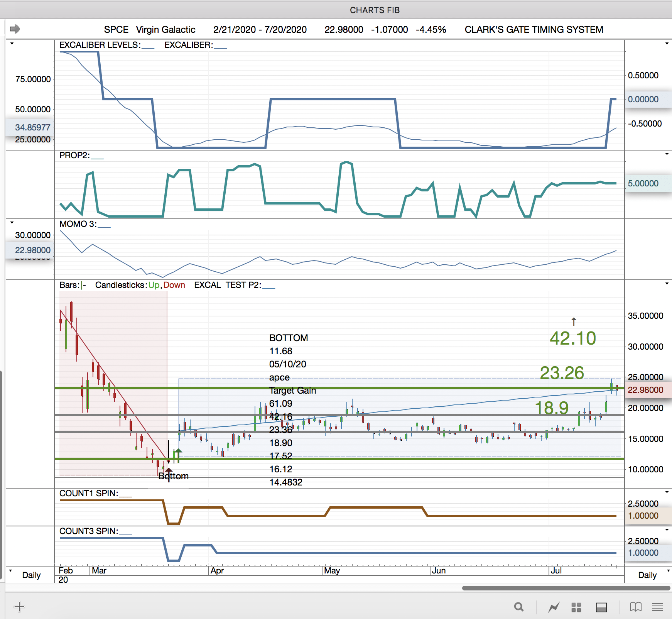This screenshot has height=619, width=672.
Task: Switch to the four-square grid view icon
Action: click(576, 607)
